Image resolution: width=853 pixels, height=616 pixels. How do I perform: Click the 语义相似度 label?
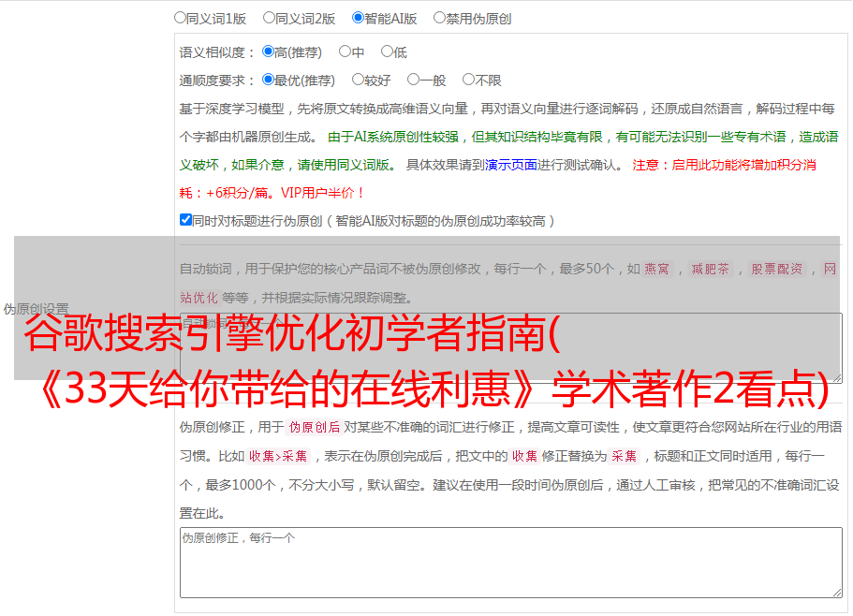point(216,52)
